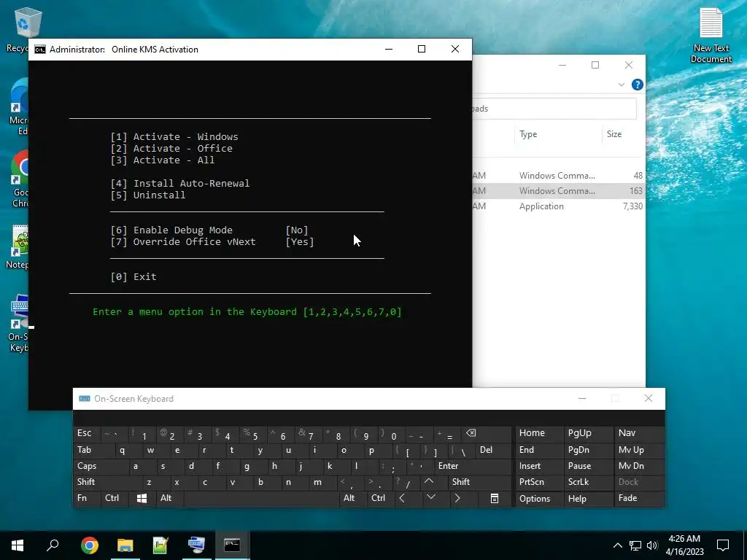The width and height of the screenshot is (747, 560).
Task: Open the volume tray icon
Action: point(652,545)
